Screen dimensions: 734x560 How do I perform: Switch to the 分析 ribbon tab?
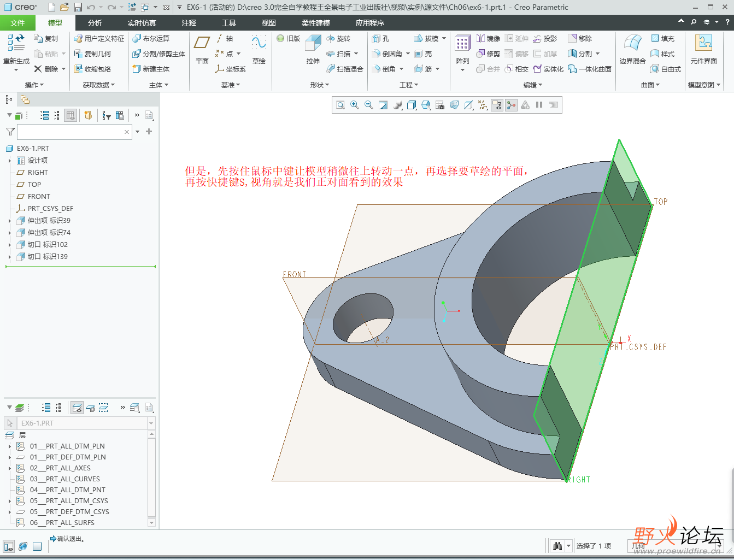pyautogui.click(x=95, y=22)
